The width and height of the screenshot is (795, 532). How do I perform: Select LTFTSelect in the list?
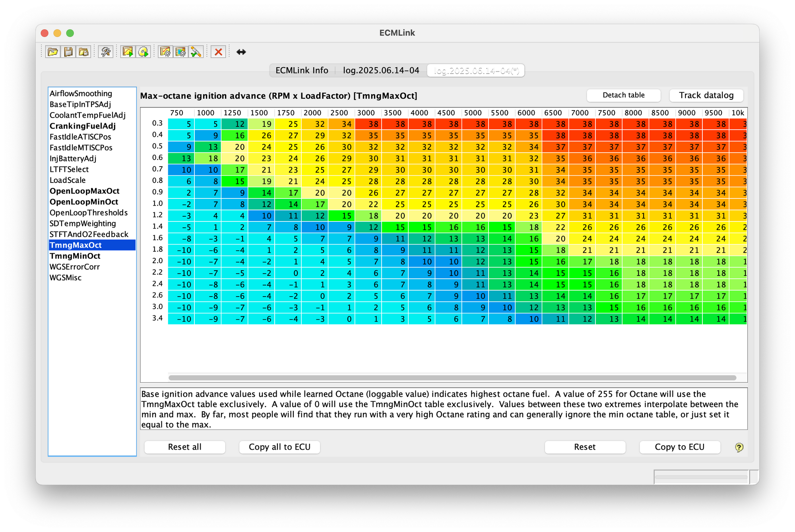[x=92, y=169]
